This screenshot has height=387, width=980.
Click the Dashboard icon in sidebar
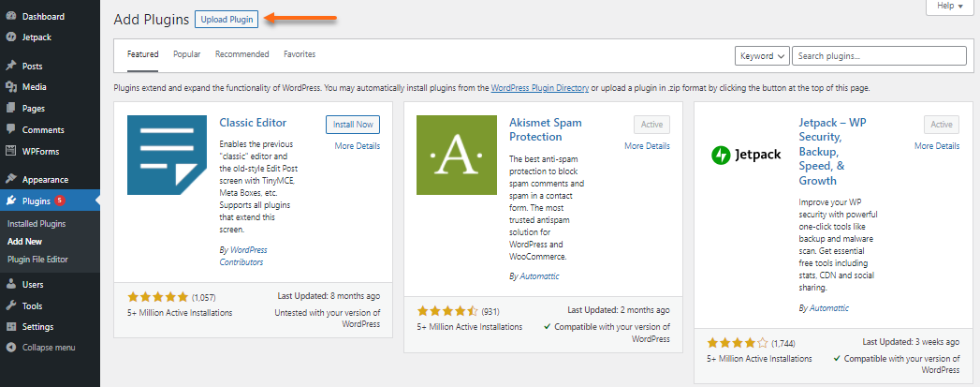click(10, 16)
